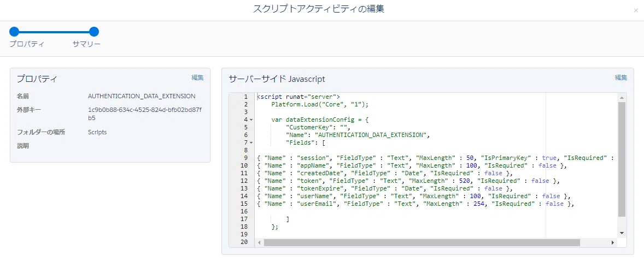Click the Name AUTHENTICATION_DATA_EXTENSION code line

(358, 135)
